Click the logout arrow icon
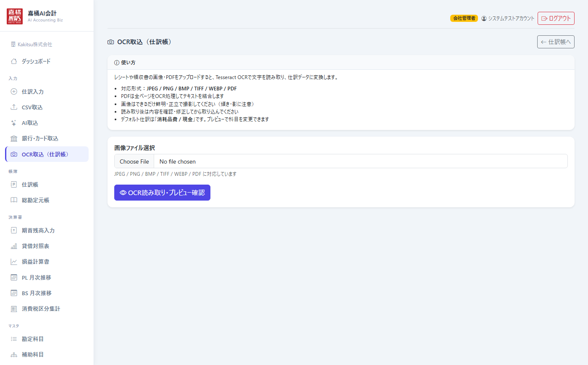This screenshot has height=365, width=588. [x=544, y=19]
